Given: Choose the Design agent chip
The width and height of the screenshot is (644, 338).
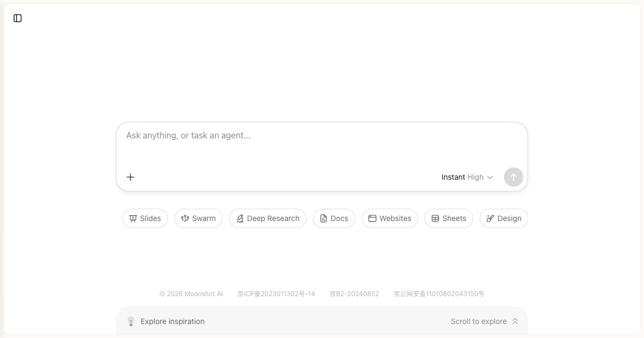Looking at the screenshot, I should (504, 218).
